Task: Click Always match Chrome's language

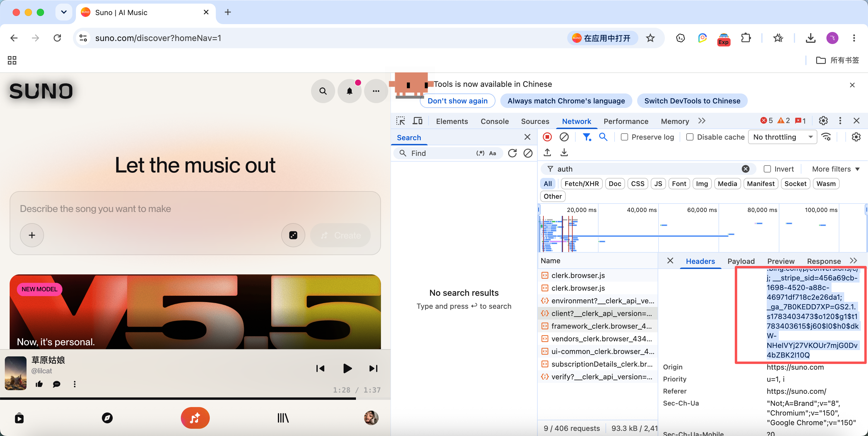Action: (x=566, y=101)
